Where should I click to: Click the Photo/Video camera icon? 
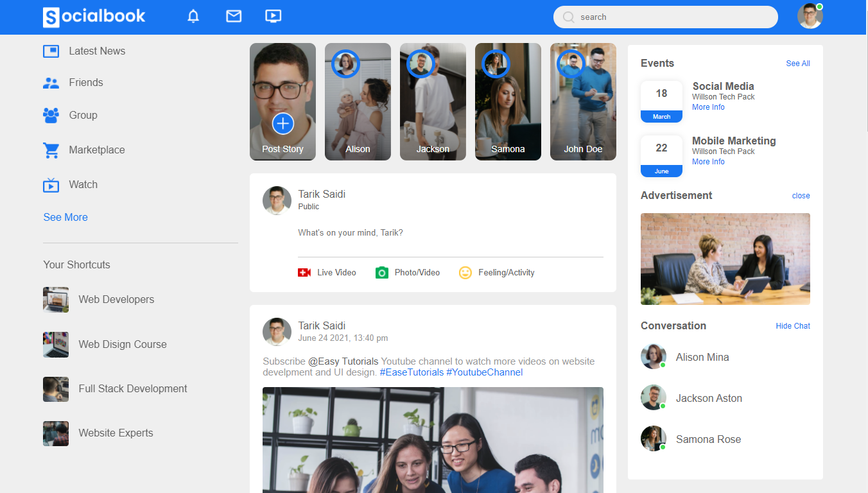(382, 272)
